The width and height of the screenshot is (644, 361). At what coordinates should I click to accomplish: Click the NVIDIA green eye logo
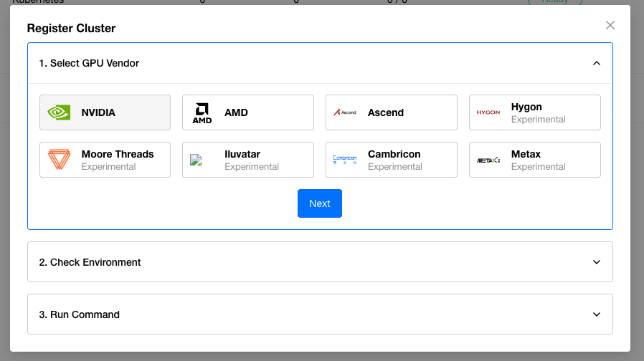click(59, 112)
